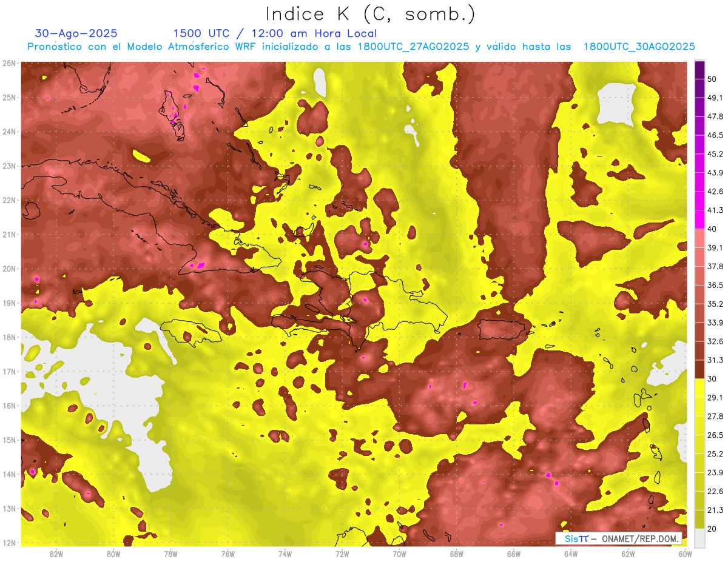Click the colorbar value "25.2"
The width and height of the screenshot is (728, 562).
point(715,454)
